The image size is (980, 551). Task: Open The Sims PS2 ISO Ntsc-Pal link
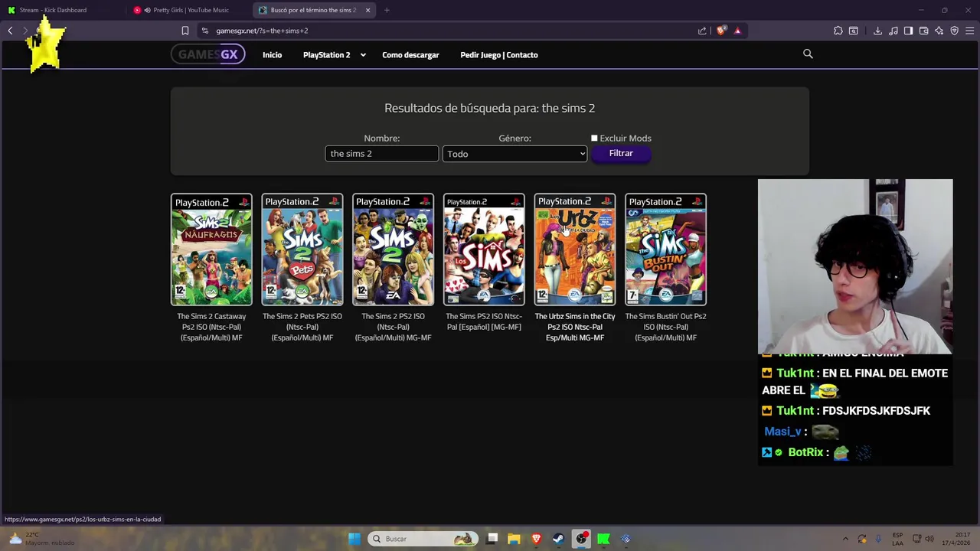[484, 321]
